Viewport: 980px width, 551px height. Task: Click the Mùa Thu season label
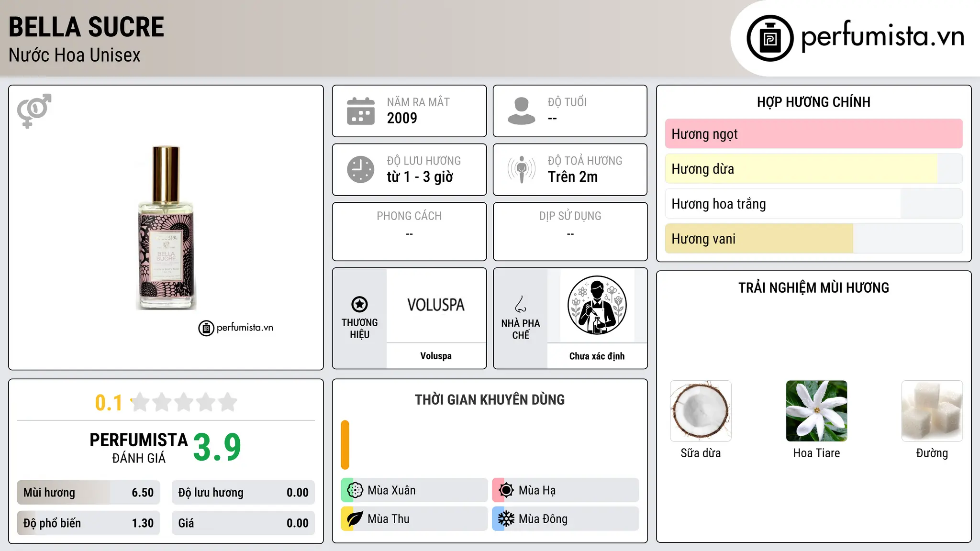(x=389, y=519)
